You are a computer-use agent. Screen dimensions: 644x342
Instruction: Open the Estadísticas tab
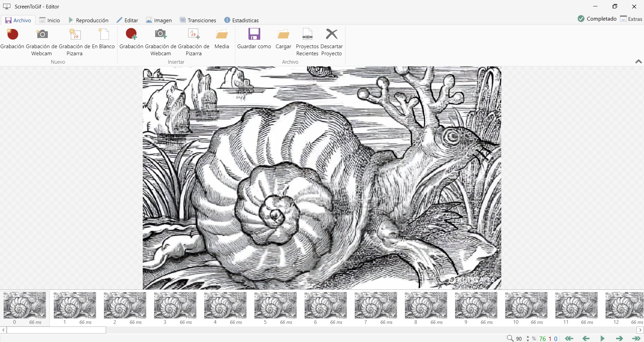[x=241, y=20]
